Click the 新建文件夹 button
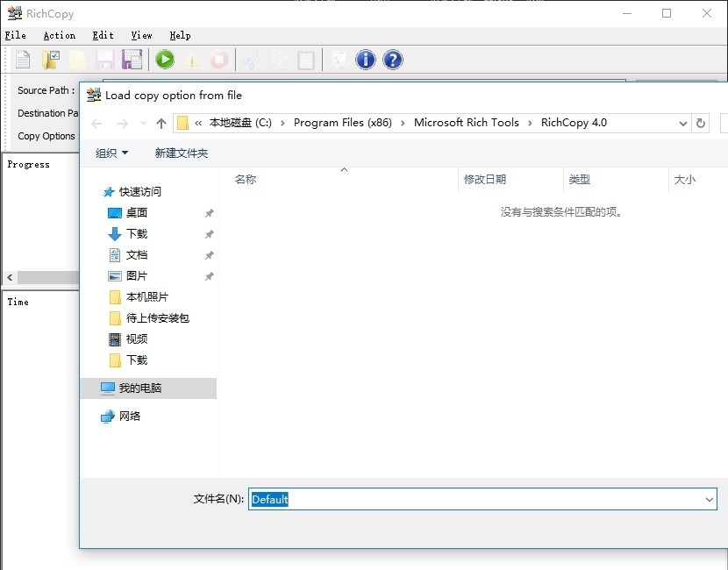This screenshot has height=570, width=728. coord(182,153)
